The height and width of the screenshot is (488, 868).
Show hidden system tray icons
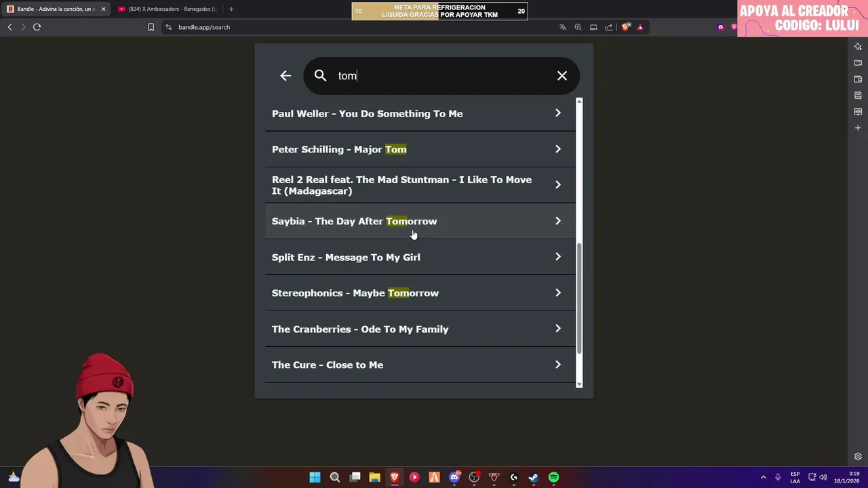764,477
